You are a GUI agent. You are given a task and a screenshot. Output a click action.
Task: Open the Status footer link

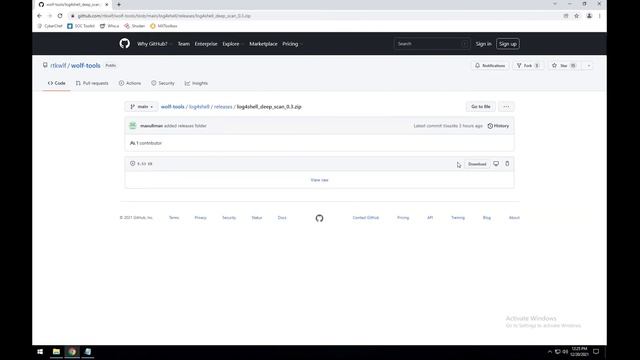(257, 218)
